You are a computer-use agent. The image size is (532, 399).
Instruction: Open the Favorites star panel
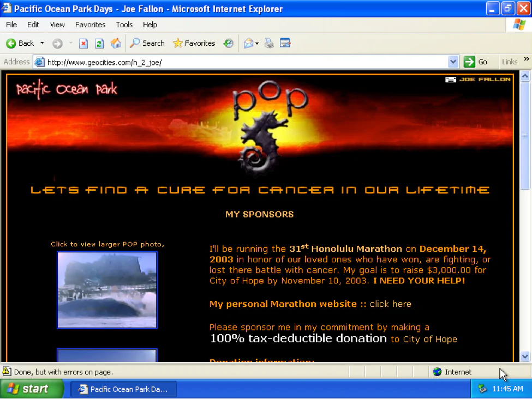click(194, 44)
